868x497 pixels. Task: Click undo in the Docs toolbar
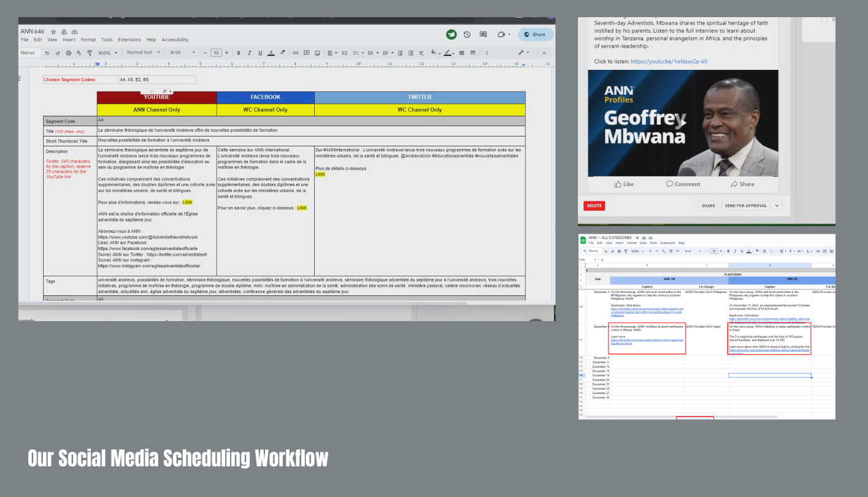point(47,53)
